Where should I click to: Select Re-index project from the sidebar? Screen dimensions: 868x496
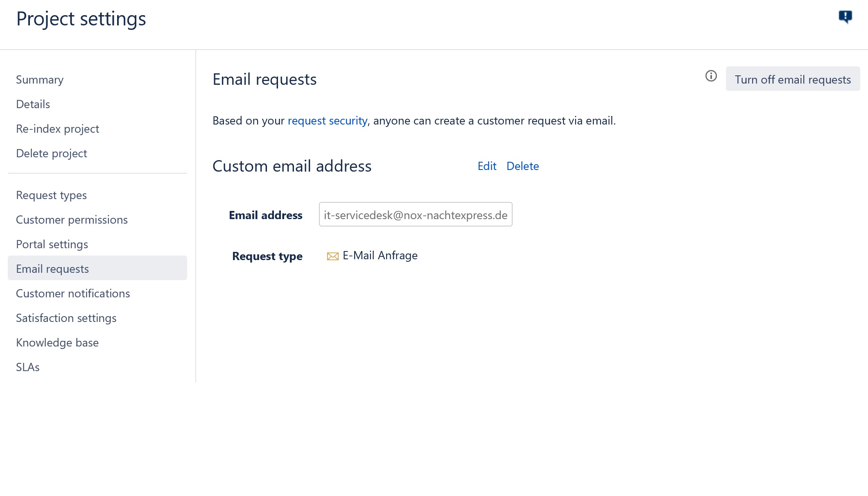[x=58, y=129]
